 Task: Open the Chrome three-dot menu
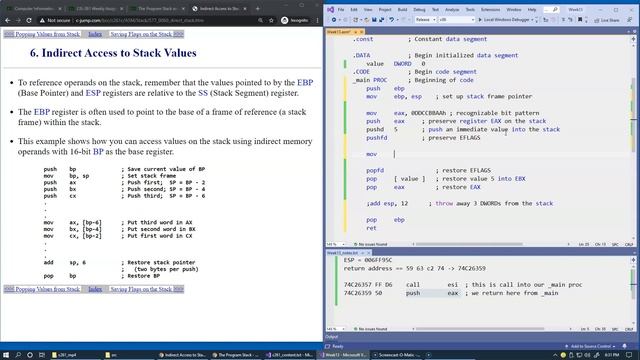(318, 20)
